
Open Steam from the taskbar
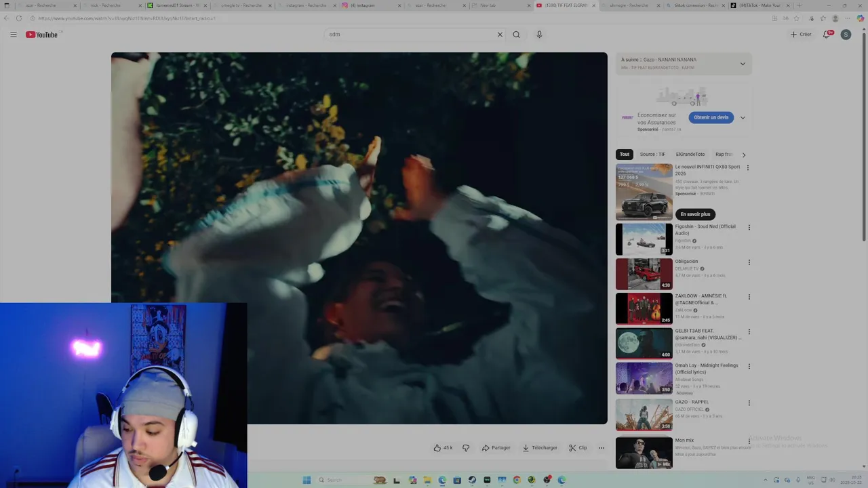[472, 480]
